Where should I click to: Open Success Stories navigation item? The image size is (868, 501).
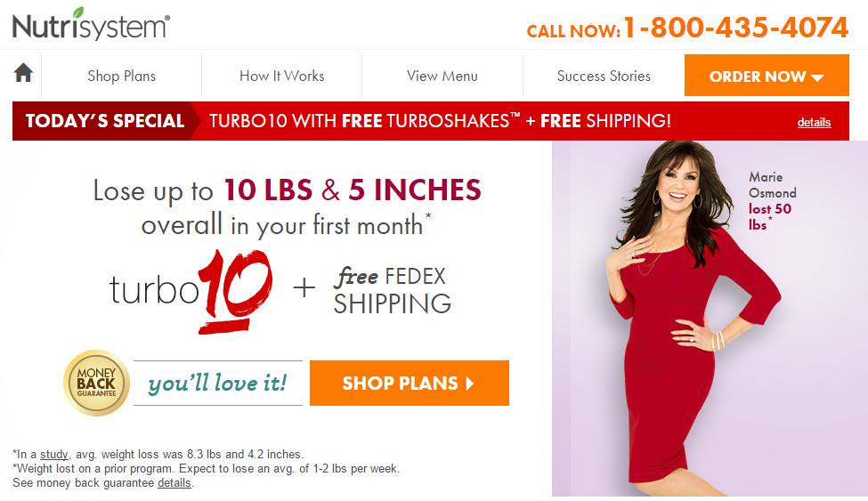[604, 76]
